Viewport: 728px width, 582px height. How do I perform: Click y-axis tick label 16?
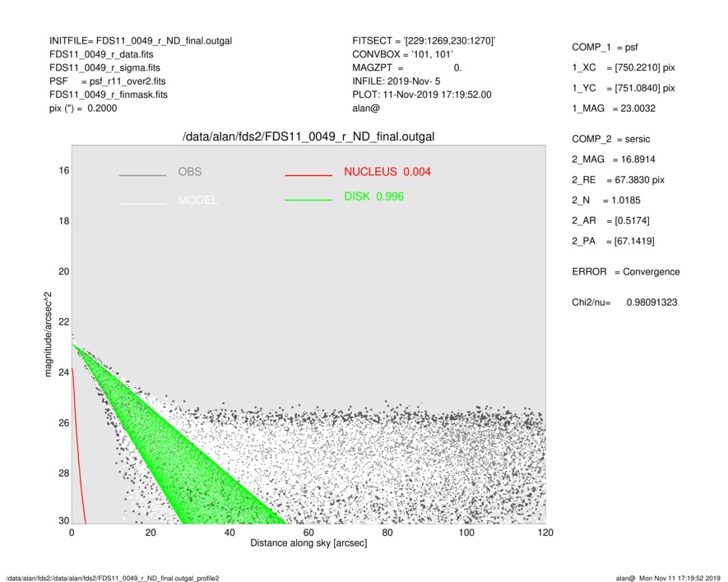coord(63,171)
